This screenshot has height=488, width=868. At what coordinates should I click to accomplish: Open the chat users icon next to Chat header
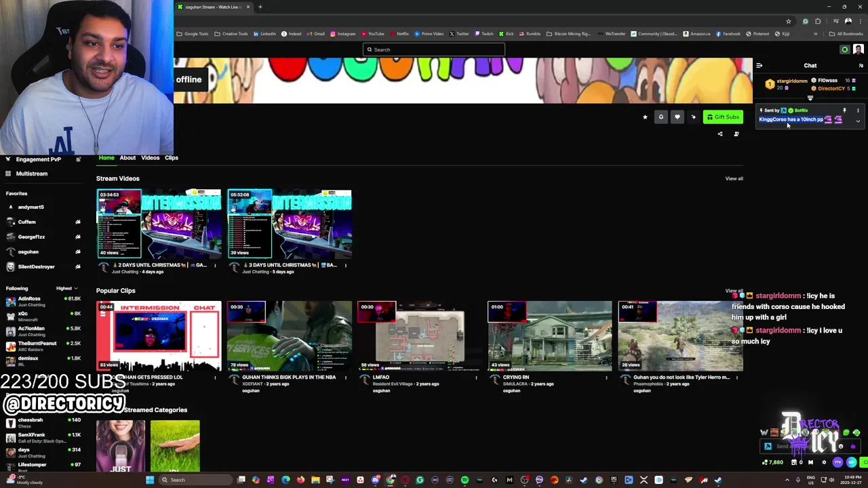coord(861,66)
